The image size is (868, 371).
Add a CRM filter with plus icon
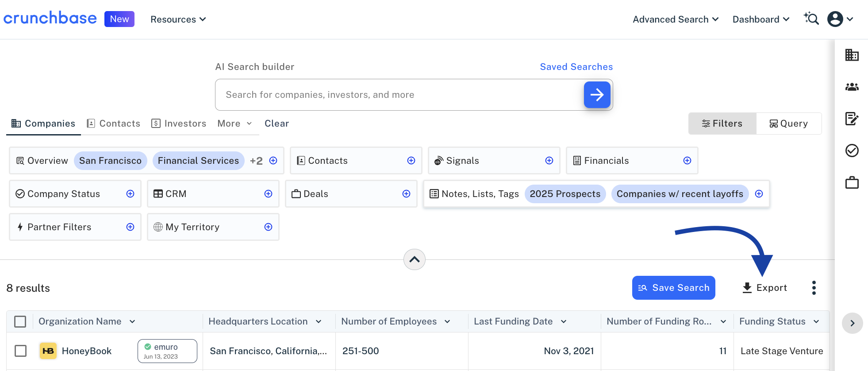(268, 194)
